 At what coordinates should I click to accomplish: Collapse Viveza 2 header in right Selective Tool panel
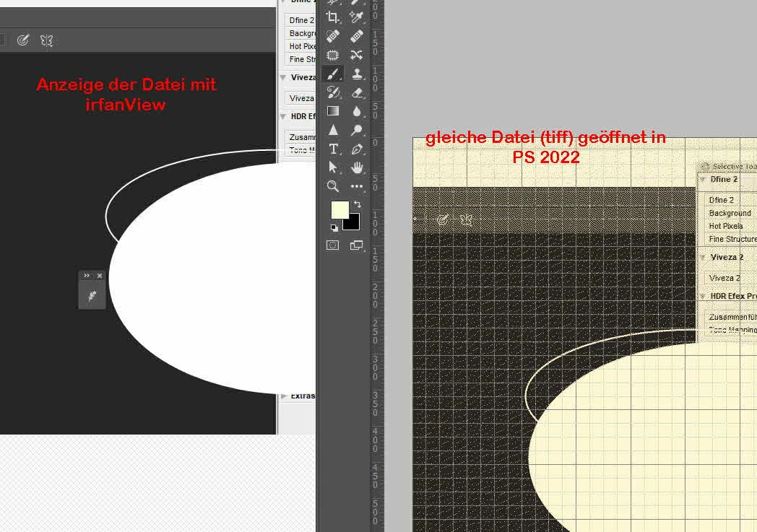(703, 257)
